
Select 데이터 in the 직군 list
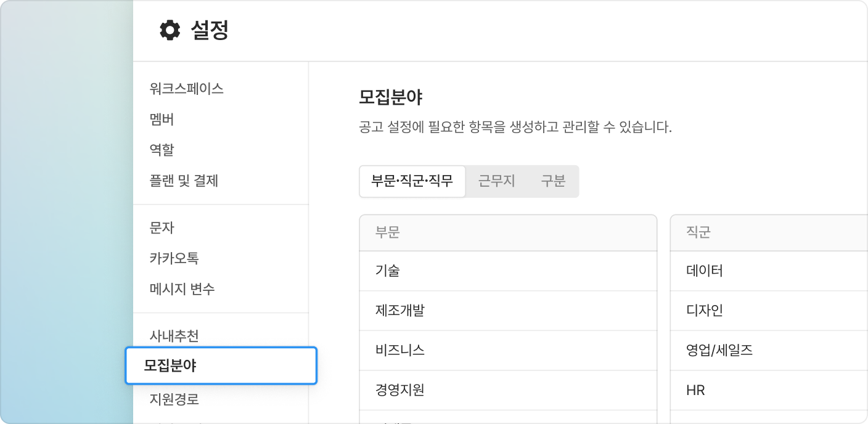pyautogui.click(x=704, y=271)
